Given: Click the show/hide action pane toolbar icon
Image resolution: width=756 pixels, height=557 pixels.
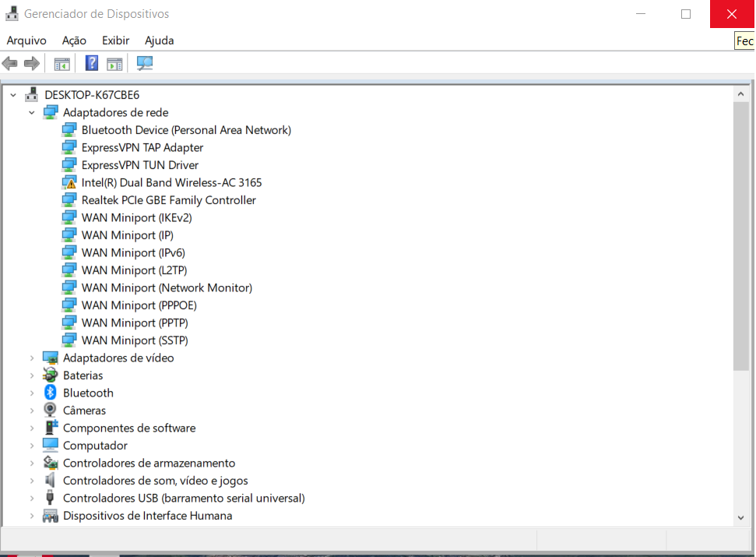Looking at the screenshot, I should tap(114, 64).
